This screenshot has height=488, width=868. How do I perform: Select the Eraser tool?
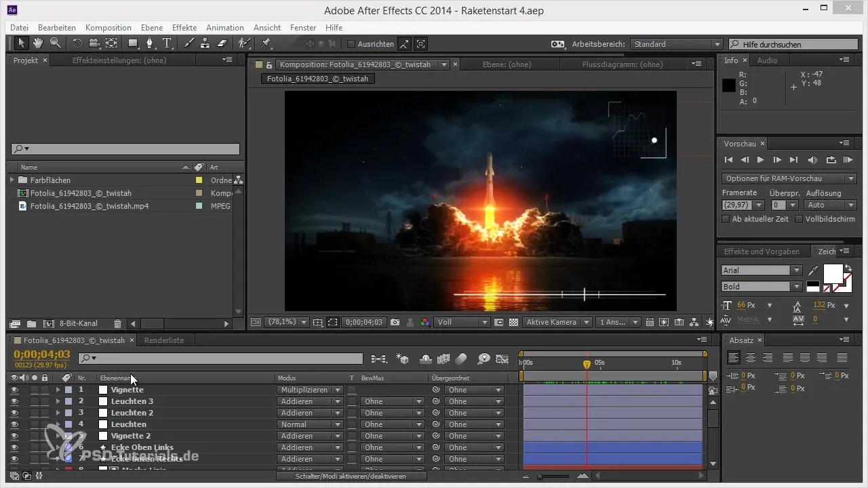222,43
